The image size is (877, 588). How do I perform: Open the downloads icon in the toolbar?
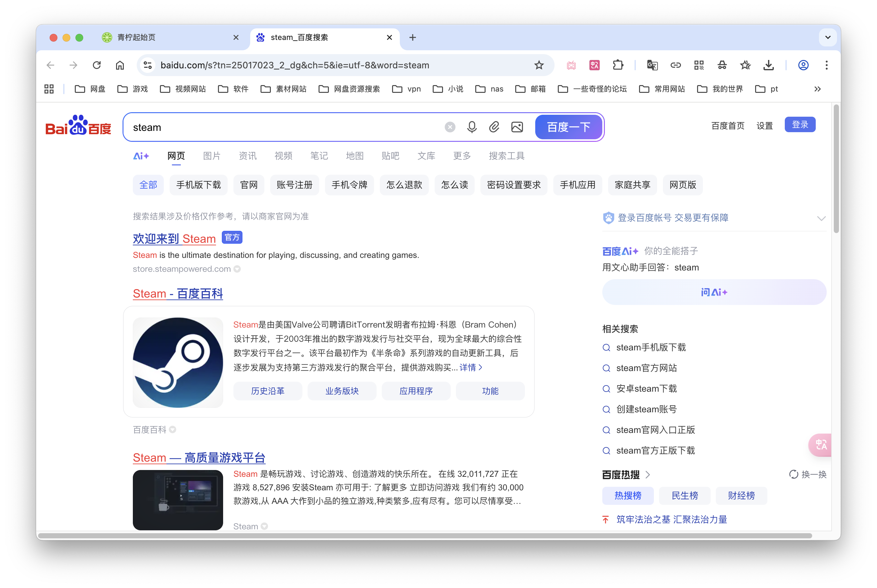pos(768,65)
